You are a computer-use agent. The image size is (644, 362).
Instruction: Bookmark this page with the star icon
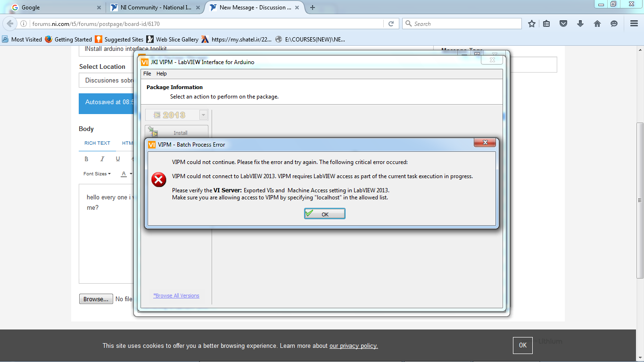tap(532, 24)
